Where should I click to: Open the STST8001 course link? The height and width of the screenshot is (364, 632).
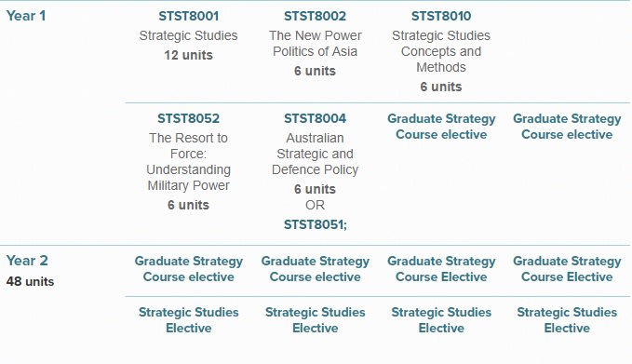coord(188,16)
